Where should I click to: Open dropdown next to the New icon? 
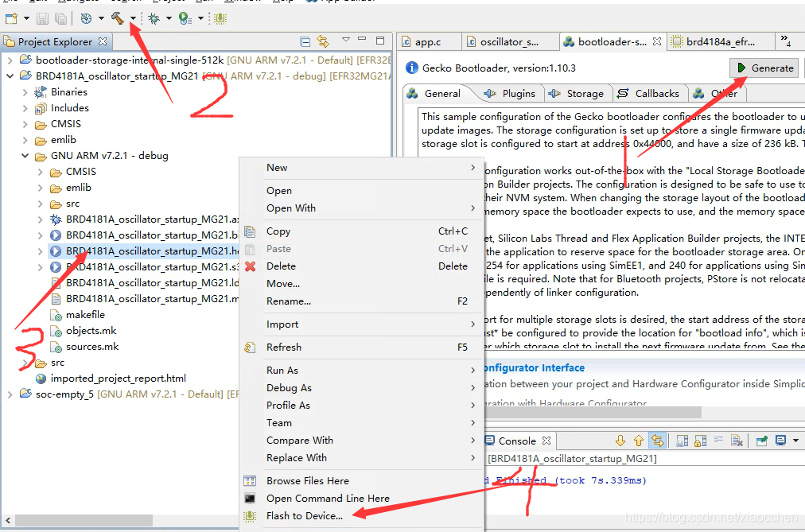(27, 19)
